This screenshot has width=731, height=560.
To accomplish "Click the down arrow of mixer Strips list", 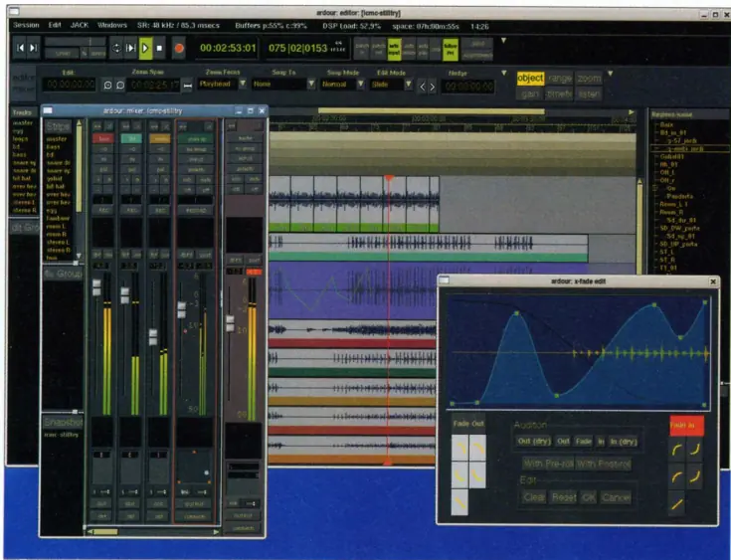I will [80, 256].
